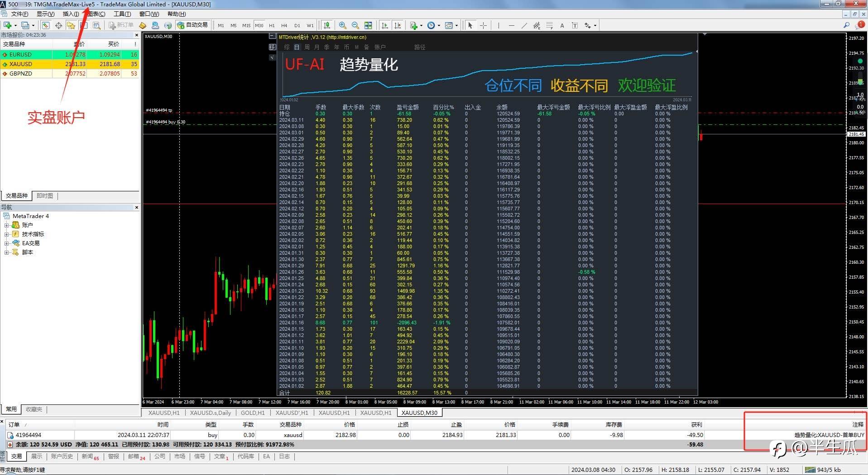This screenshot has width=868, height=475.
Task: Expand the EA交易 node in Navigator
Action: coord(6,243)
